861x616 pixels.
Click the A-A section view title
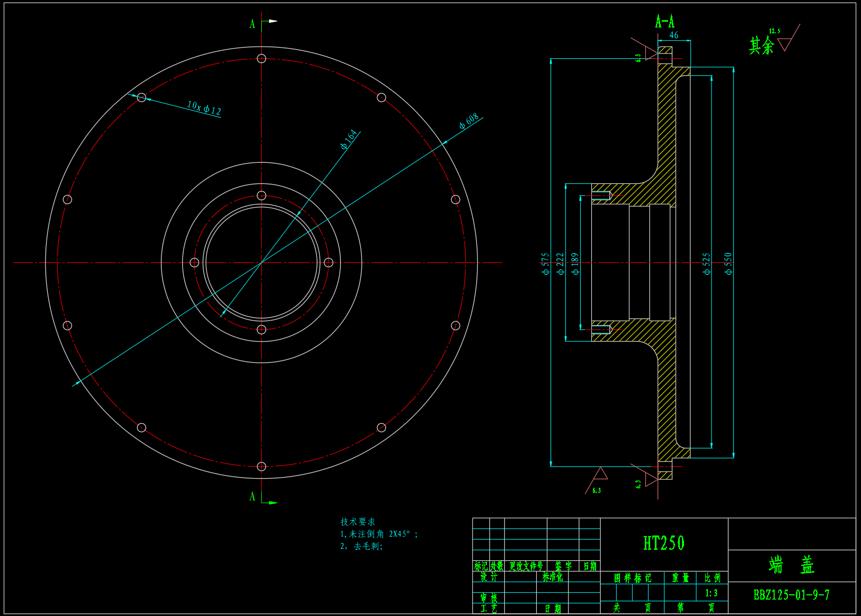(664, 22)
